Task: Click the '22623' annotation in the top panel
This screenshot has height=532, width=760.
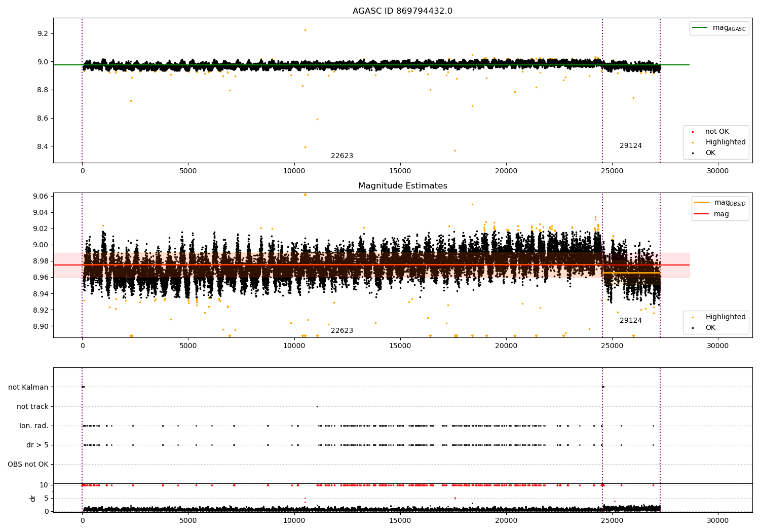Action: coord(342,156)
